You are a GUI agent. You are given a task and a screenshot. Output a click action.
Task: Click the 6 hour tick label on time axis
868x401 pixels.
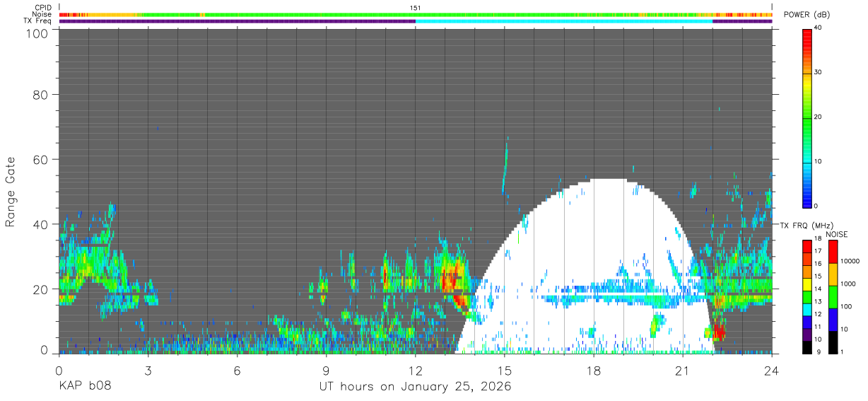(237, 370)
